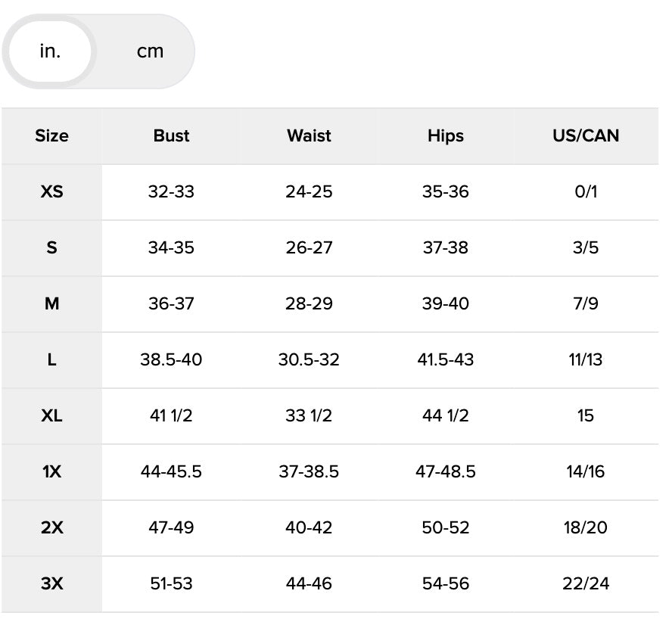Select the L waist value 30.5-32
The image size is (672, 625).
tap(309, 360)
